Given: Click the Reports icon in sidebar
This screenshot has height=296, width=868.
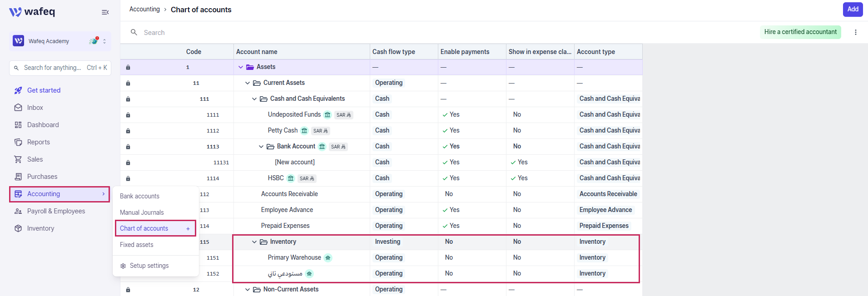Looking at the screenshot, I should [x=18, y=142].
